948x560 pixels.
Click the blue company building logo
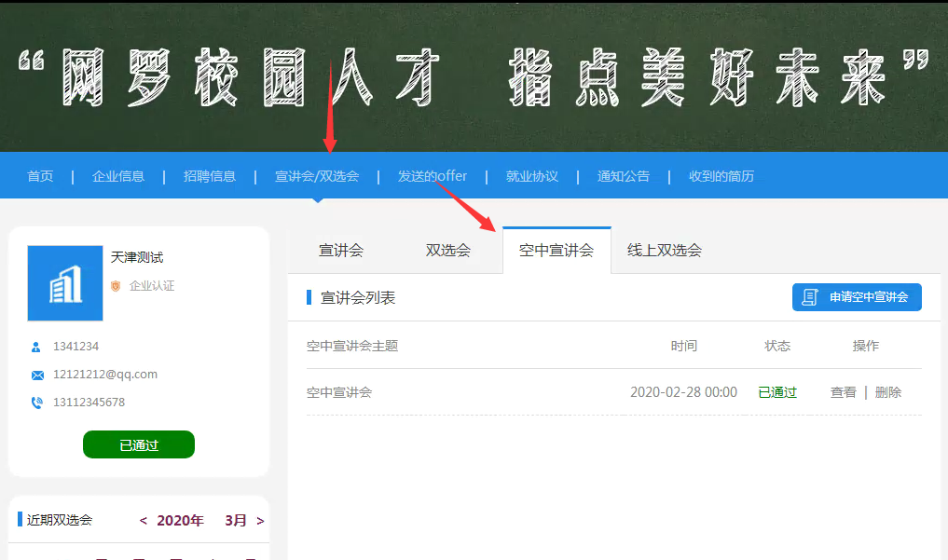65,283
